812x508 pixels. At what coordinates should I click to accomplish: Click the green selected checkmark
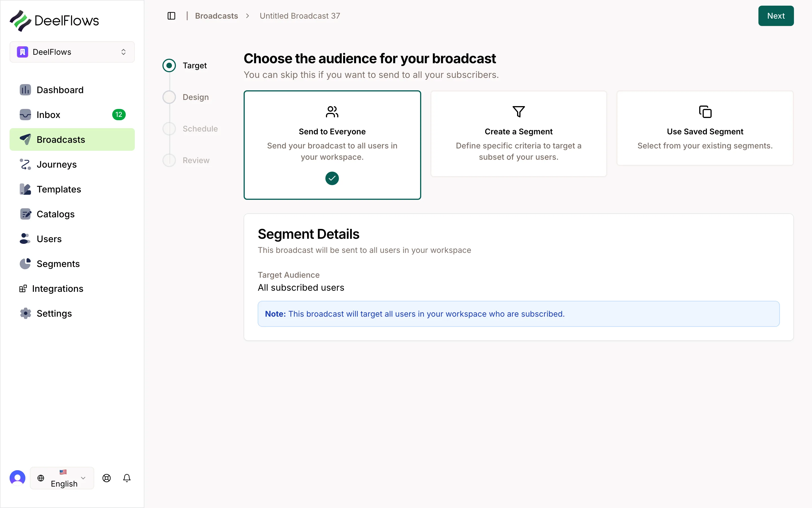click(x=332, y=178)
